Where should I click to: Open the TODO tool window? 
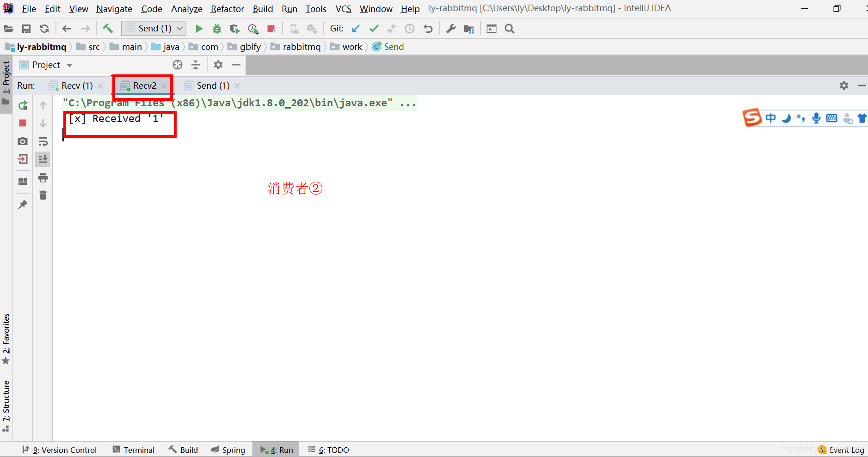tap(329, 450)
